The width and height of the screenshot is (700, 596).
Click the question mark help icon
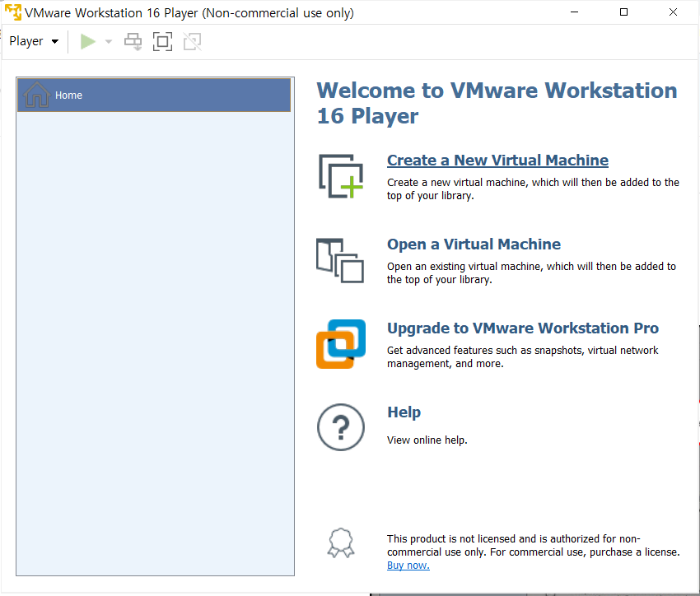(x=341, y=427)
